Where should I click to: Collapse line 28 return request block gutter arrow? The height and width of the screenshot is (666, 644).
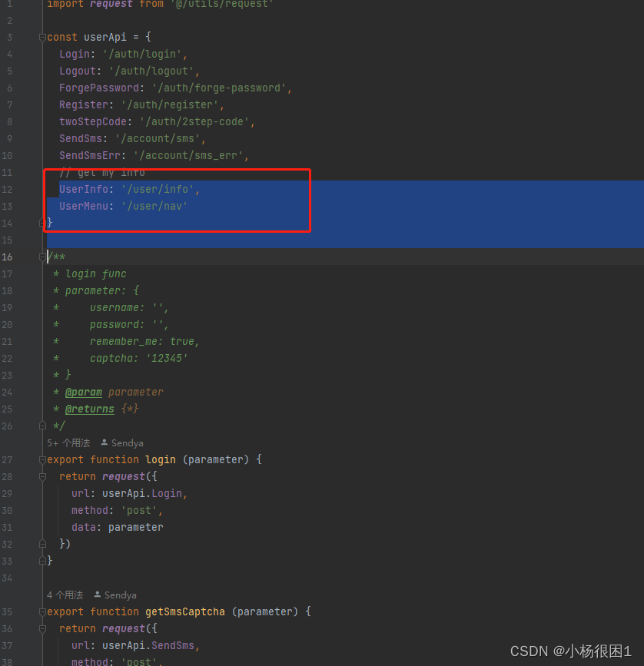(43, 475)
